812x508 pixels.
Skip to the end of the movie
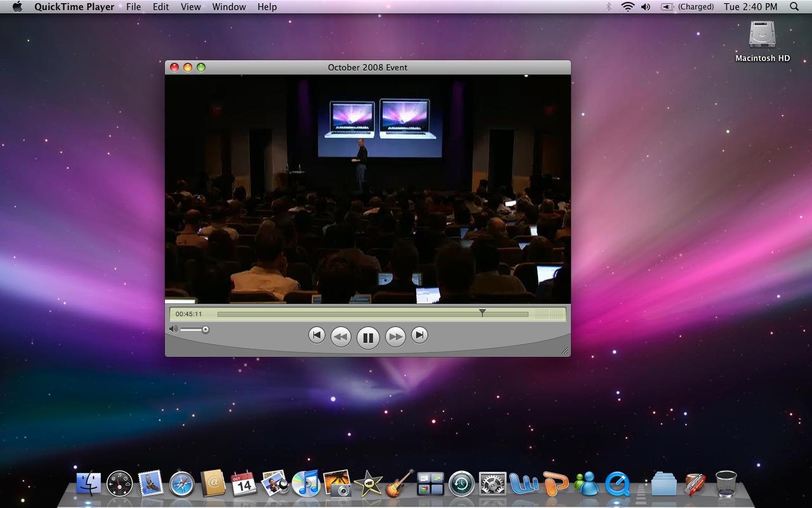tap(419, 335)
